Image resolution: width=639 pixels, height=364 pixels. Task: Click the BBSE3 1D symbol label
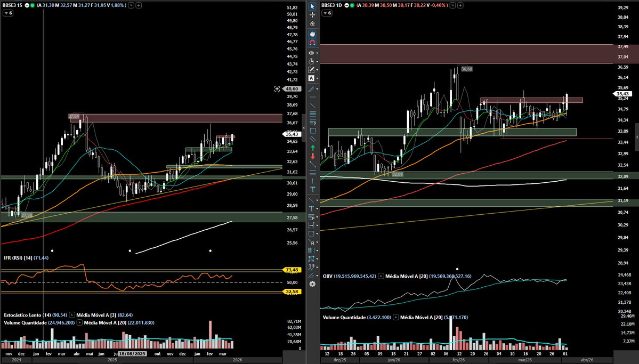[x=331, y=5]
